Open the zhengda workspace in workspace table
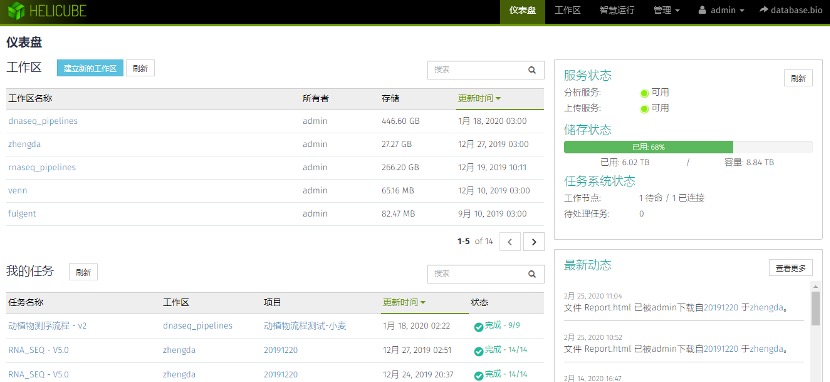This screenshot has width=830, height=382. (24, 144)
